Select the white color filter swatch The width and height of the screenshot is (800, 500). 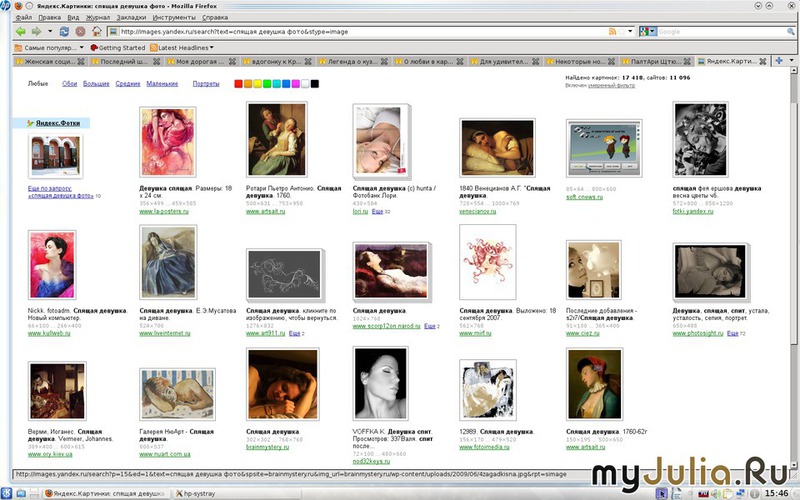[x=305, y=84]
